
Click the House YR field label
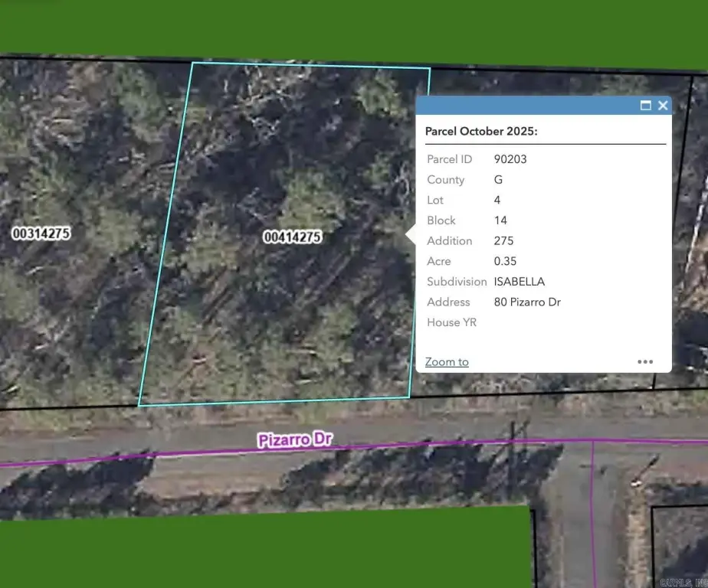pyautogui.click(x=451, y=322)
